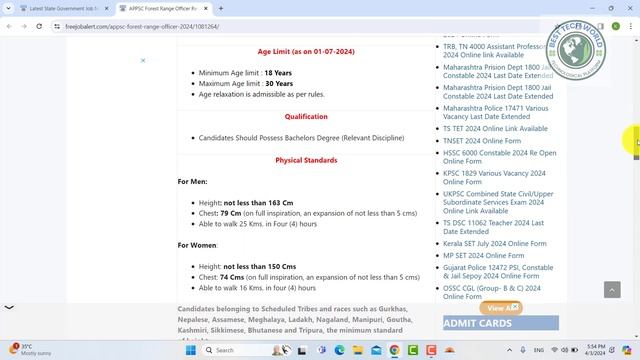640x360 pixels.
Task: Open UKPSC Combined State Civil/Upper Subordinate link
Action: point(498,202)
